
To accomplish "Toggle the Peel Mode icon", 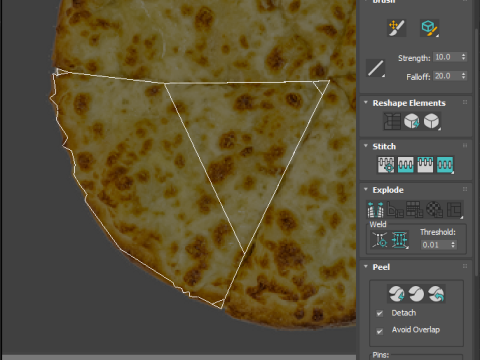I will (416, 294).
